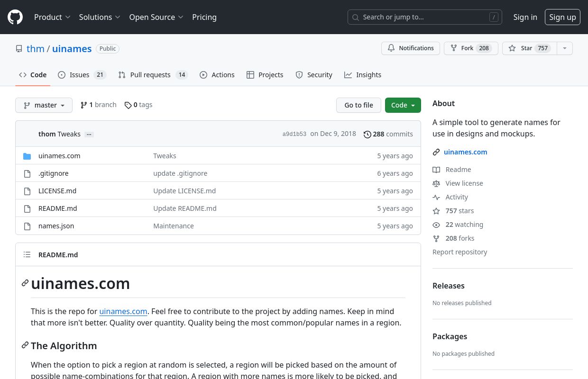588x379 pixels.
Task: Open the master branch selector
Action: click(x=44, y=105)
